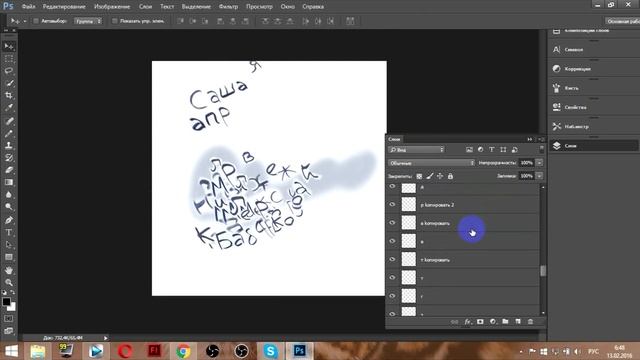Viewport: 640px width, 360px height.
Task: Hide the 'а копировать' layer eye
Action: [x=392, y=223]
